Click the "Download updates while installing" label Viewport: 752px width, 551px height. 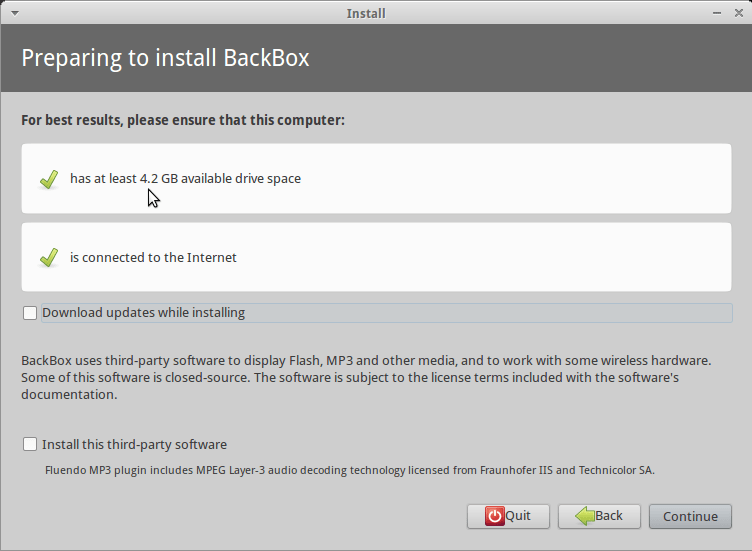point(143,313)
